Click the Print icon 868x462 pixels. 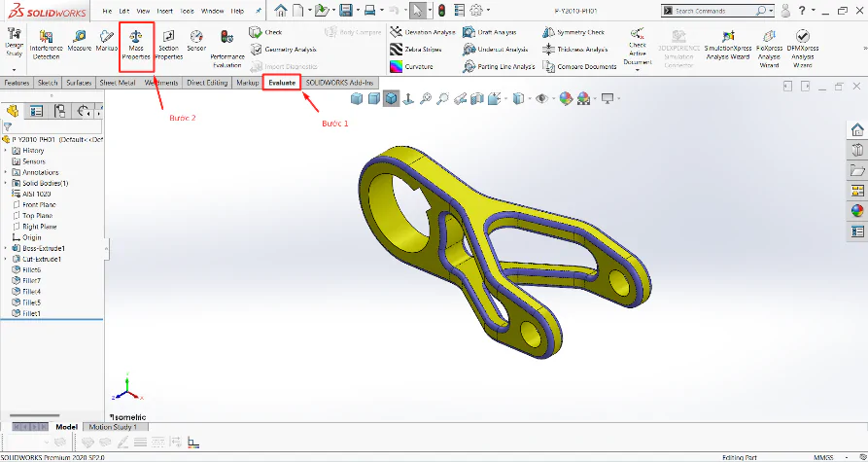tap(370, 10)
